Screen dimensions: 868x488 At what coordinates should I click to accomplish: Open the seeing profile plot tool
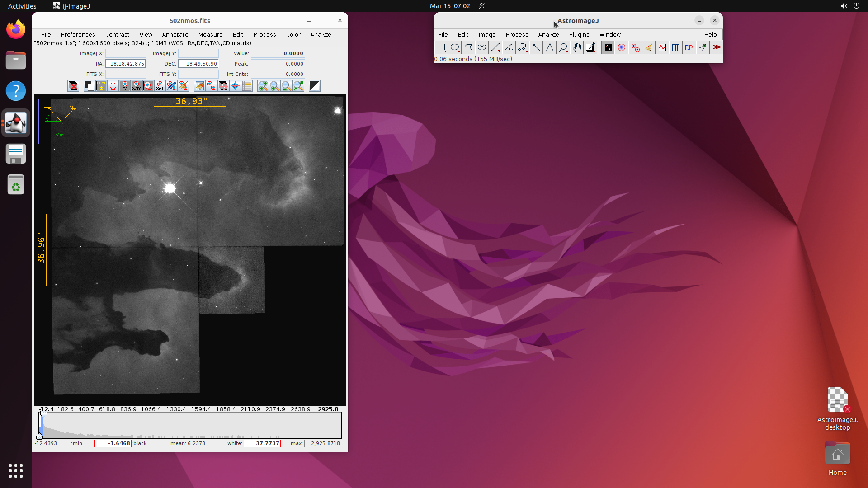(662, 47)
